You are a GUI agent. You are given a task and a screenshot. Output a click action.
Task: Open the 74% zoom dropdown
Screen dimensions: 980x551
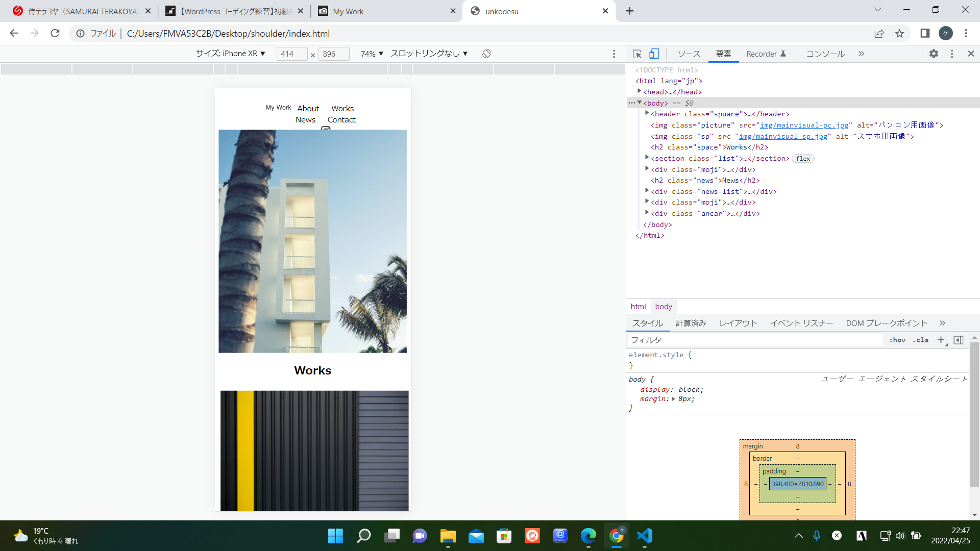pyautogui.click(x=372, y=54)
